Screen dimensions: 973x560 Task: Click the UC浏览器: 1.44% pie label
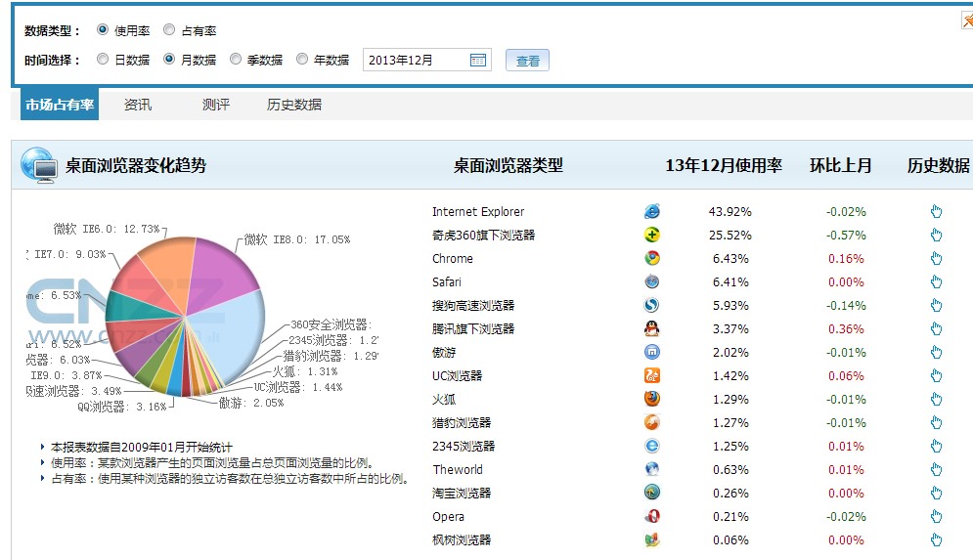[298, 388]
